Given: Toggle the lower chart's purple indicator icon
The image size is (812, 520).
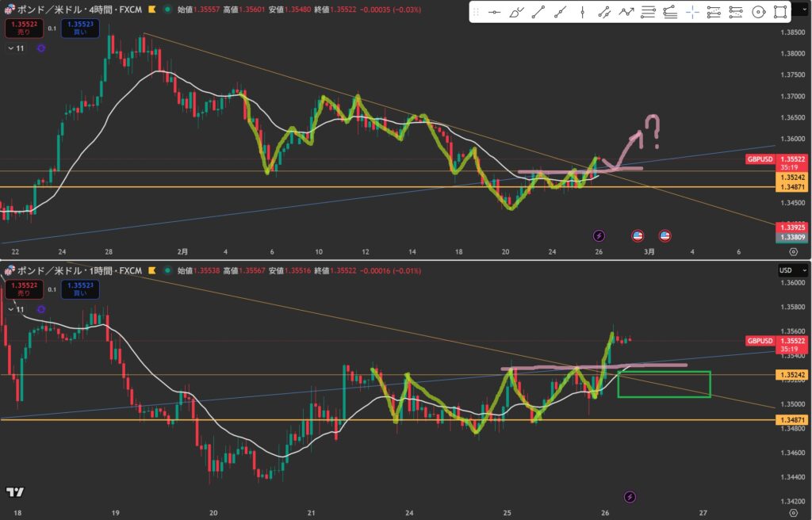Looking at the screenshot, I should (x=41, y=309).
